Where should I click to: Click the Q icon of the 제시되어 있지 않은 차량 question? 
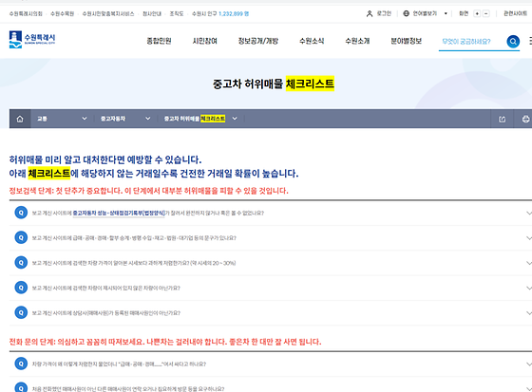pos(21,288)
